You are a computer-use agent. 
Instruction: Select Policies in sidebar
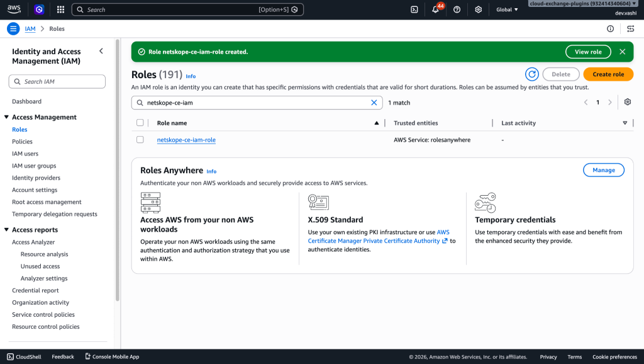click(x=22, y=142)
